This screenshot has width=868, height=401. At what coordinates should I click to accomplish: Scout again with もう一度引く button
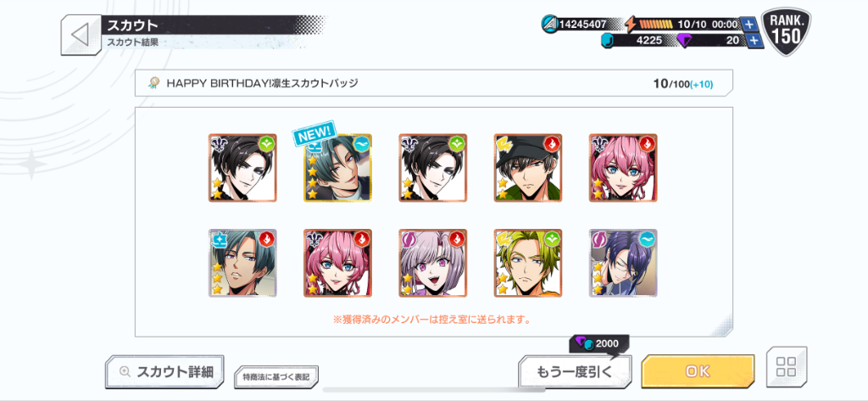575,371
